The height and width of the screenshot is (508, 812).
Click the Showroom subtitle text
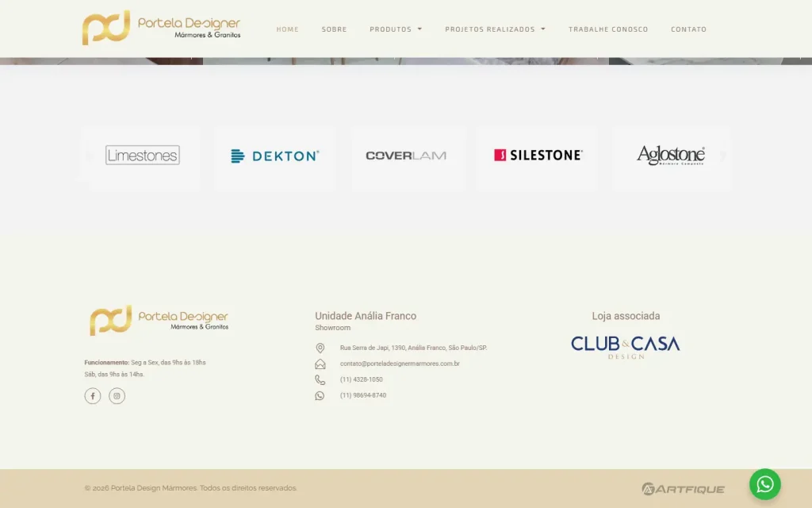(332, 328)
